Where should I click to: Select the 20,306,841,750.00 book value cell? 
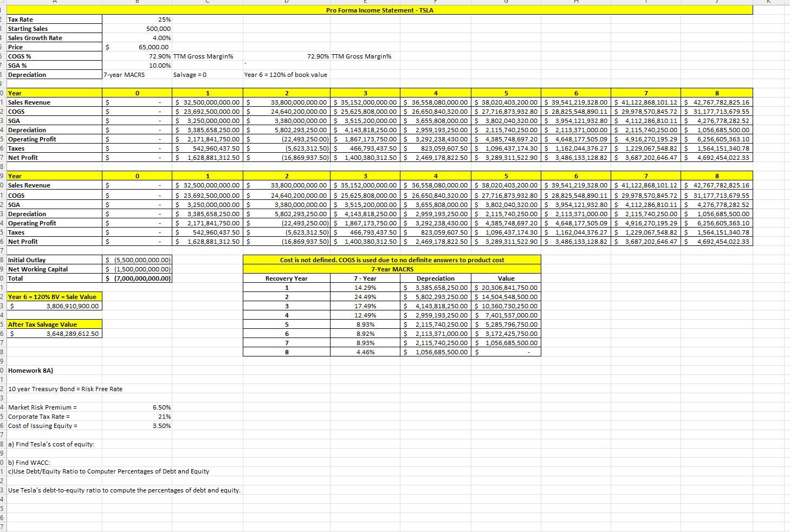(506, 288)
